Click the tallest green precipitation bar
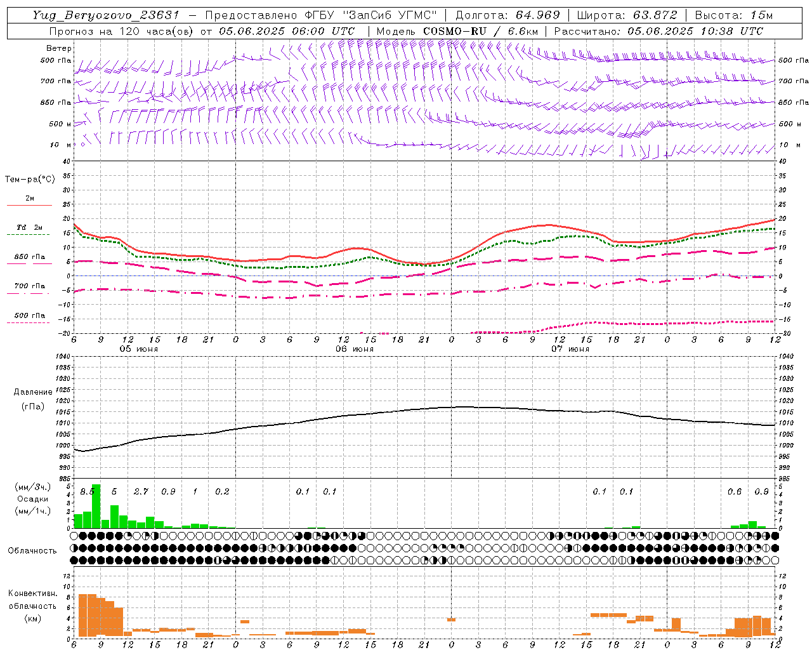Image resolution: width=812 pixels, height=650 pixels. coord(96,506)
